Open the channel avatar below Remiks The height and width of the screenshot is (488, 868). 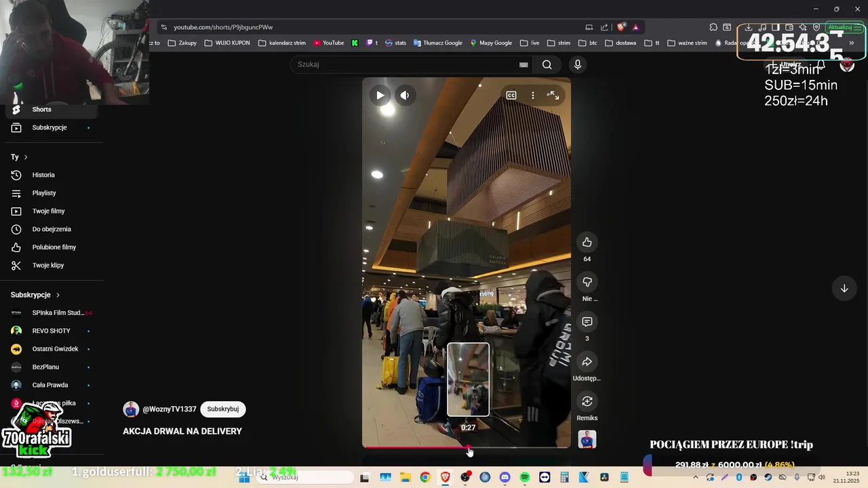587,439
